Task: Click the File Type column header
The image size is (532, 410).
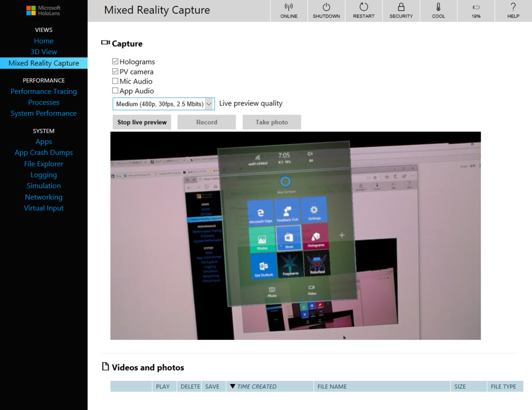Action: click(505, 386)
